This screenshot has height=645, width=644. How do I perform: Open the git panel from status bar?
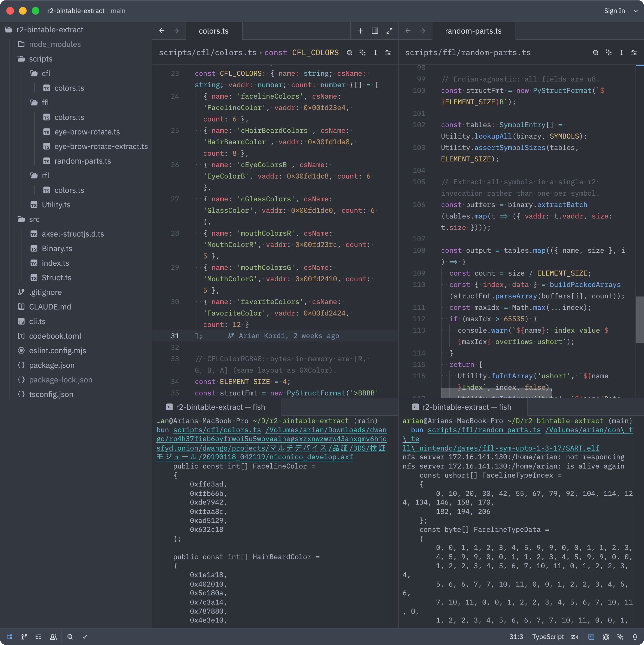tap(24, 637)
